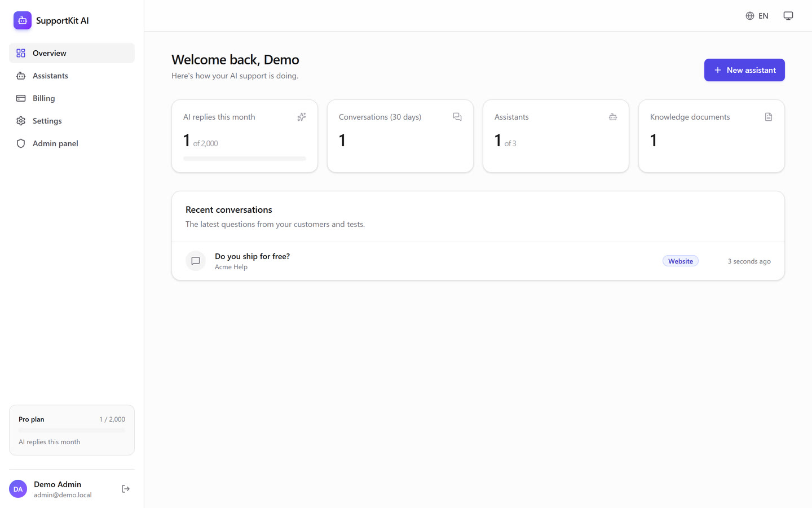Open the Billing page
Screen dimensions: 812x508
click(x=72, y=98)
